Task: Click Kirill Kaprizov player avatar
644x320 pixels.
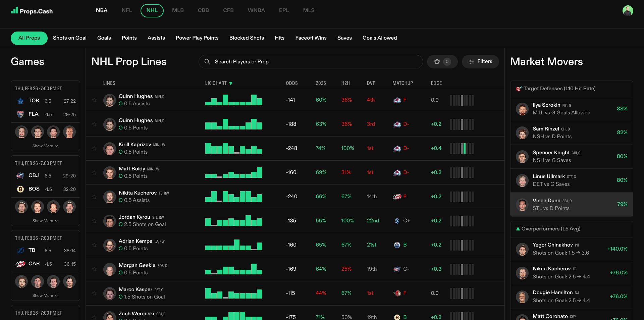Action: 110,148
